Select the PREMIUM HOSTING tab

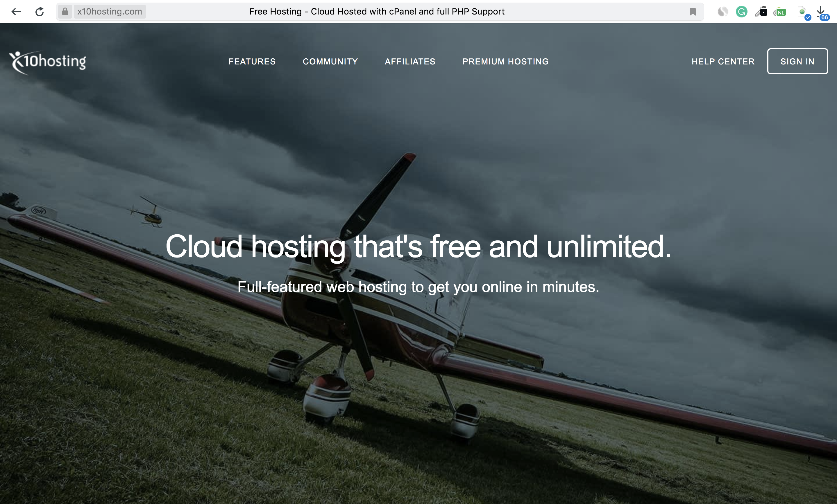pos(505,62)
